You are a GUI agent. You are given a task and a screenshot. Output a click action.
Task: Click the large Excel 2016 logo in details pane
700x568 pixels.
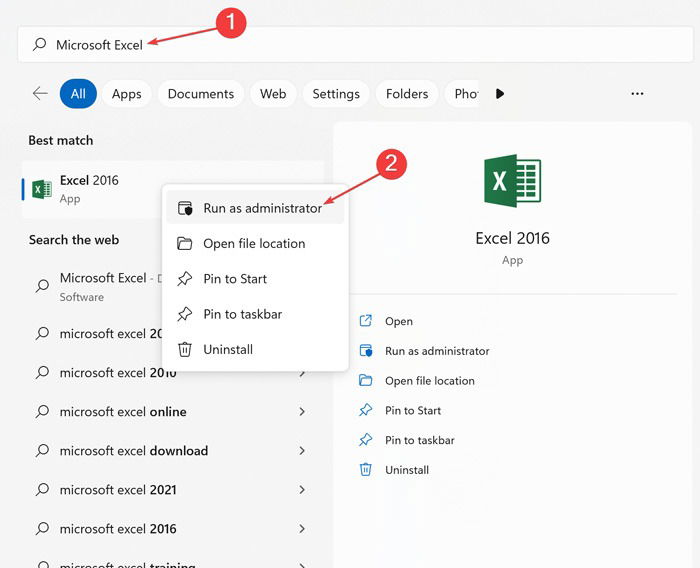click(x=512, y=181)
